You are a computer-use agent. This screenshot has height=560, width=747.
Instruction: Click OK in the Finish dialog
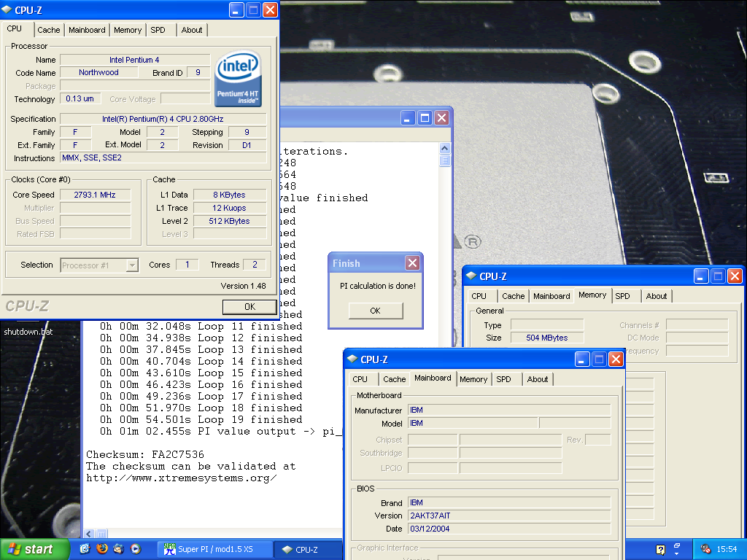click(376, 311)
